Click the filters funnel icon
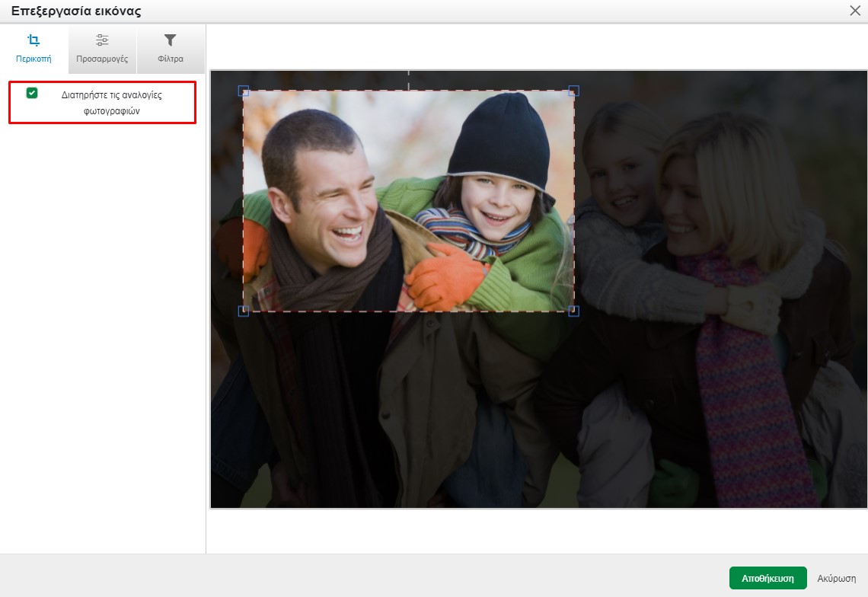 (171, 40)
